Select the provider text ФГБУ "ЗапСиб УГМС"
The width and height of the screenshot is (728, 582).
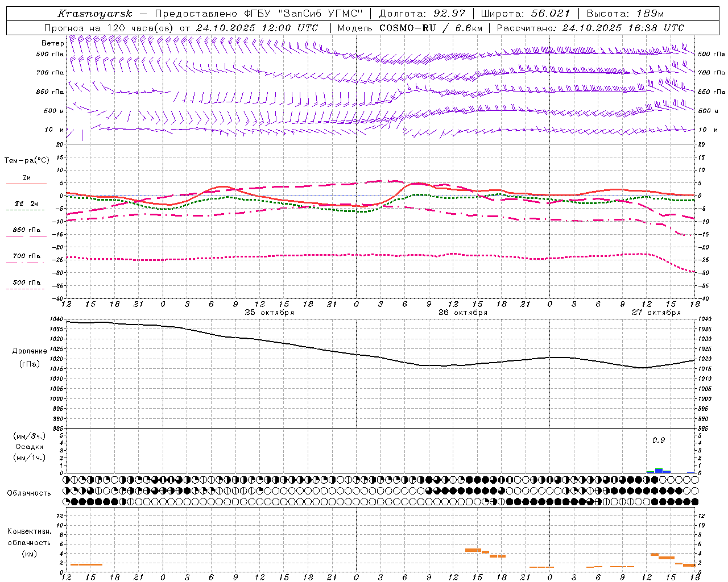[x=304, y=14]
